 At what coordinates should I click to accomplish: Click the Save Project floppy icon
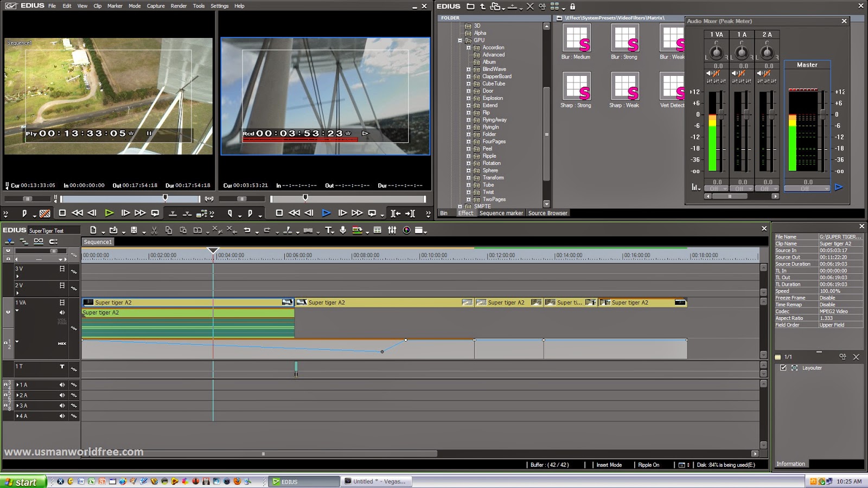pyautogui.click(x=134, y=230)
